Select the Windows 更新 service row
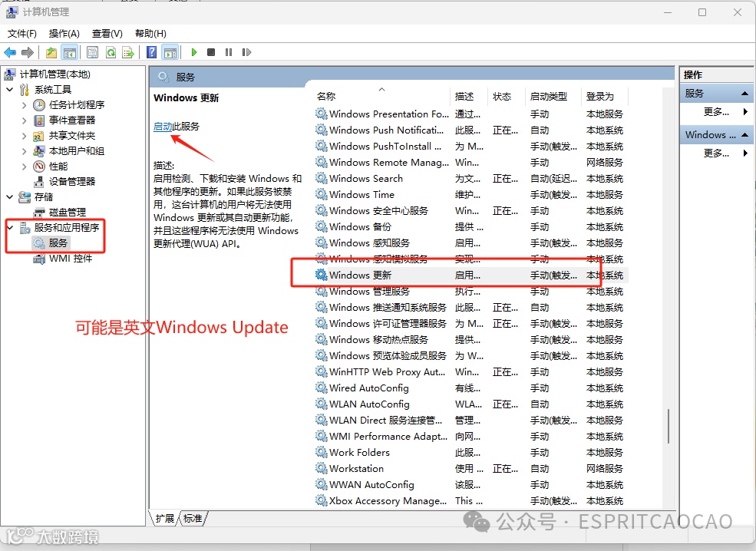 pos(471,275)
